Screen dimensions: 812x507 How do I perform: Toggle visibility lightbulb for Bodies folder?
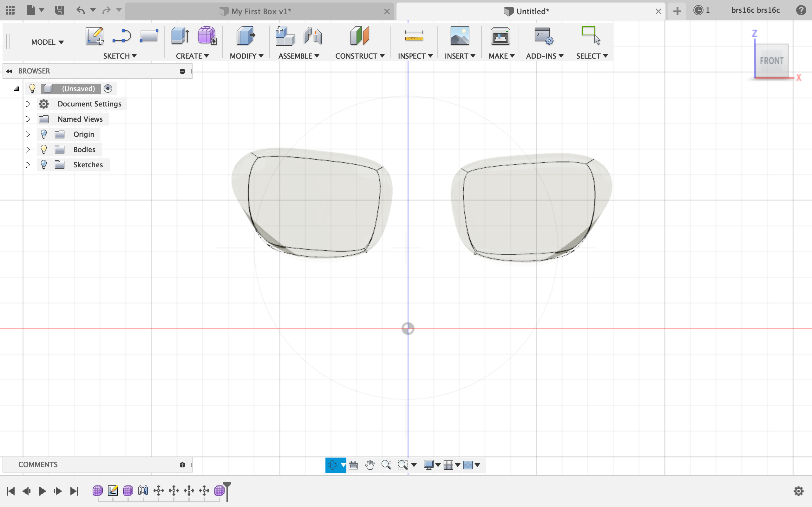tap(44, 150)
